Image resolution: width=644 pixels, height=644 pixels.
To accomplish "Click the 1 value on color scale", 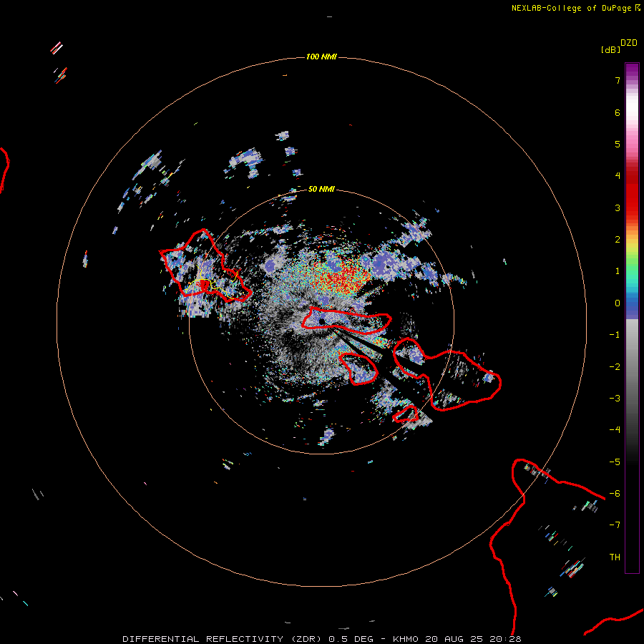I will [618, 271].
